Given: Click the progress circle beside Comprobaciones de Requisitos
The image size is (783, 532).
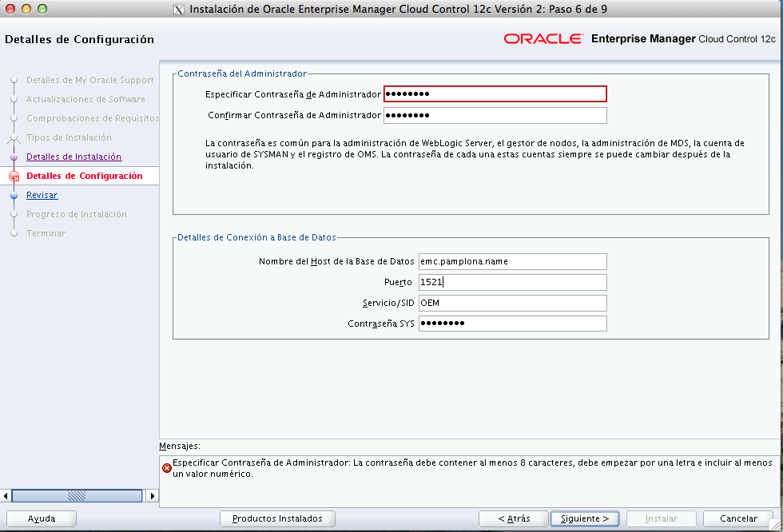Looking at the screenshot, I should (12, 118).
